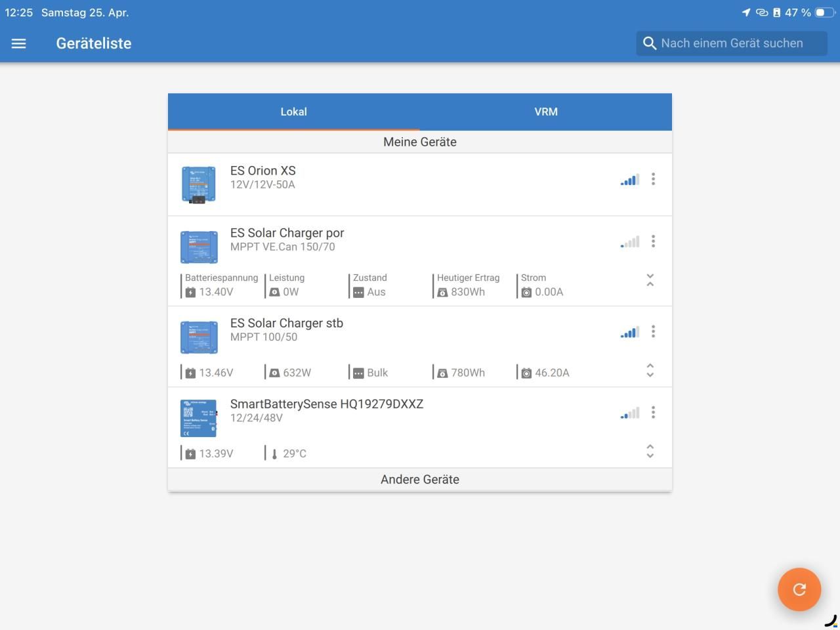Image resolution: width=840 pixels, height=630 pixels.
Task: Tap the search magnifier icon
Action: click(650, 43)
